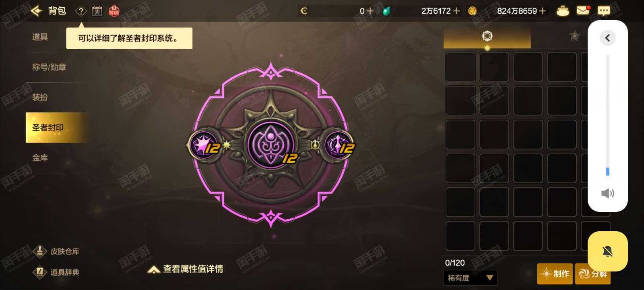
Task: Adjust the vertical volume slider
Action: coord(608,115)
